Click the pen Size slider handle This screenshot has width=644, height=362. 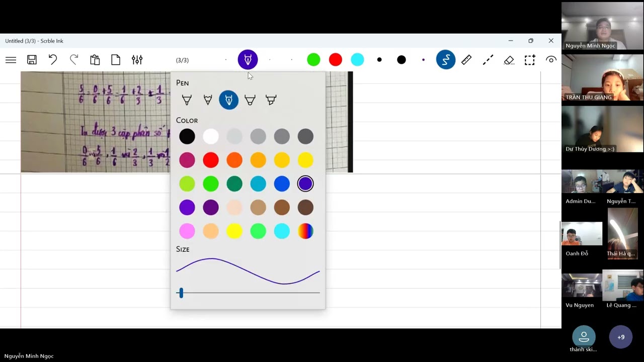[x=181, y=293]
